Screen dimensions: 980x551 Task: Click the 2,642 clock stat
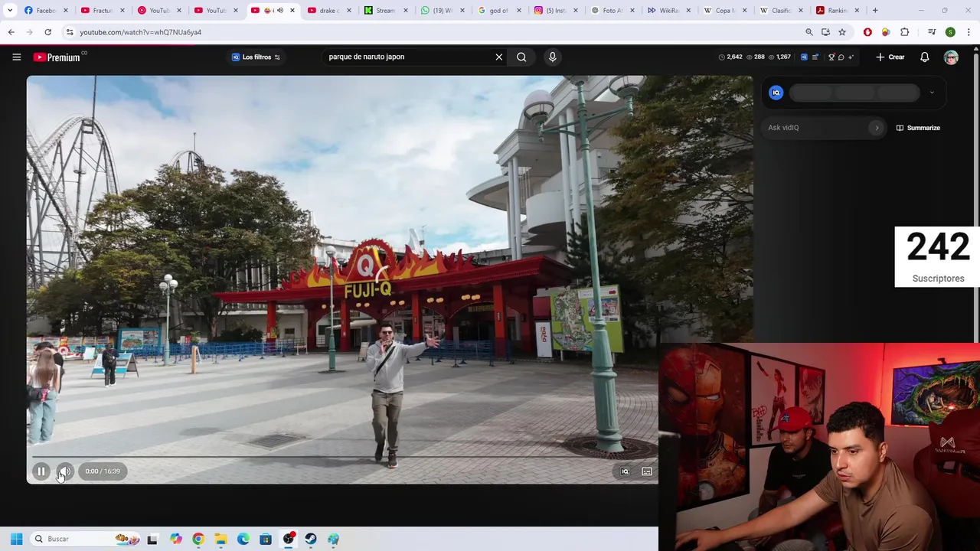[730, 57]
